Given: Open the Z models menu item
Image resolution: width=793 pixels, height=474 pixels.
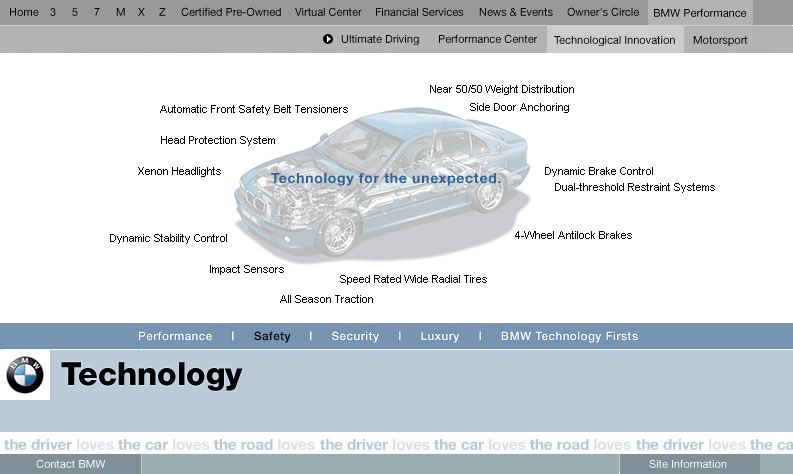Looking at the screenshot, I should (x=162, y=12).
